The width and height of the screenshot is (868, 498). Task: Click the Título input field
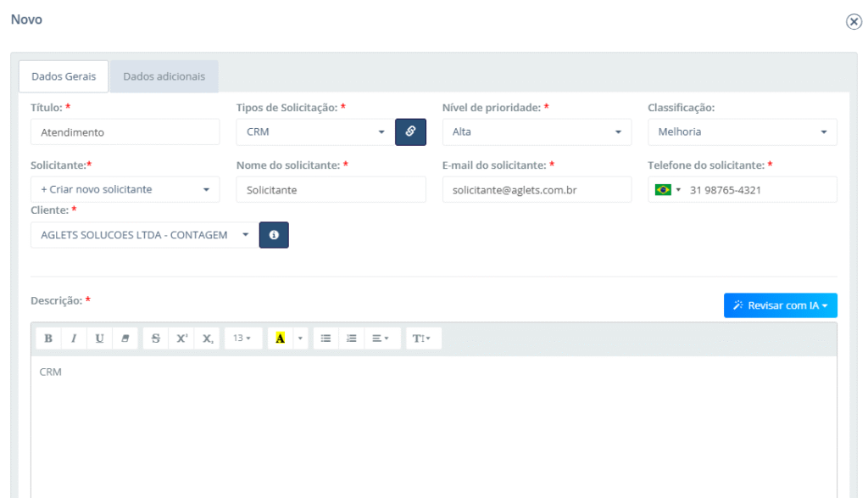[125, 131]
